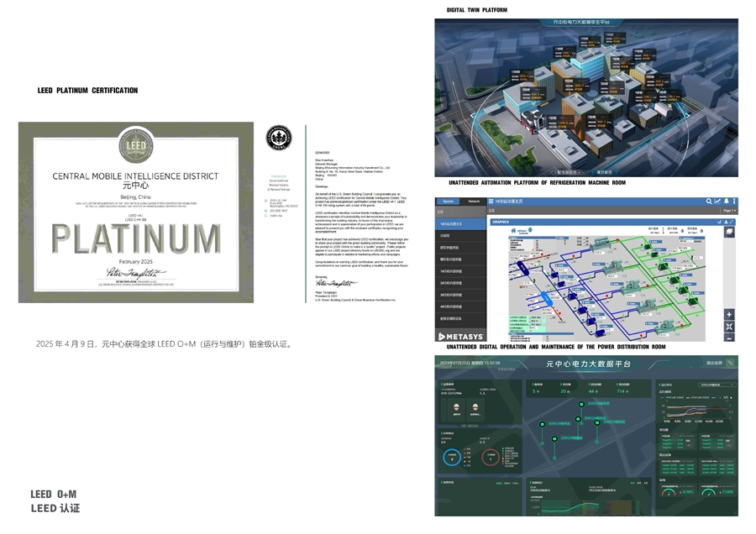This screenshot has width=756, height=534.
Task: Select the sidebar item starting with 3#
Action: pyautogui.click(x=460, y=295)
